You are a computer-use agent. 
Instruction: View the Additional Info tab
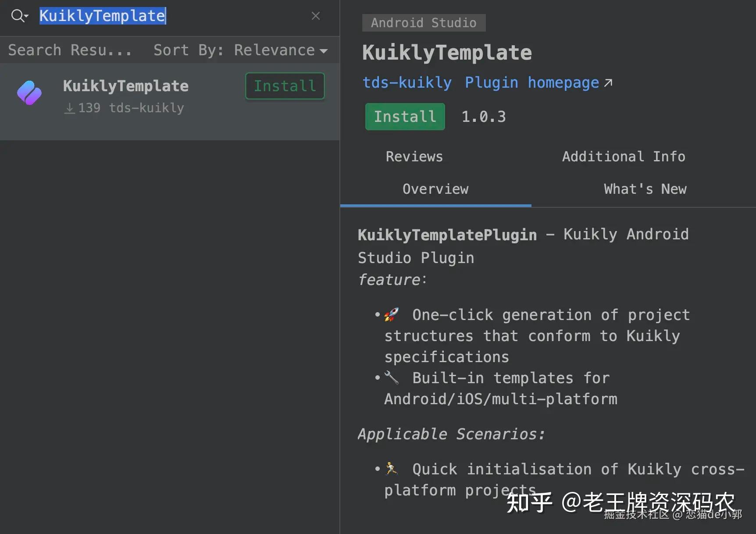pos(623,157)
